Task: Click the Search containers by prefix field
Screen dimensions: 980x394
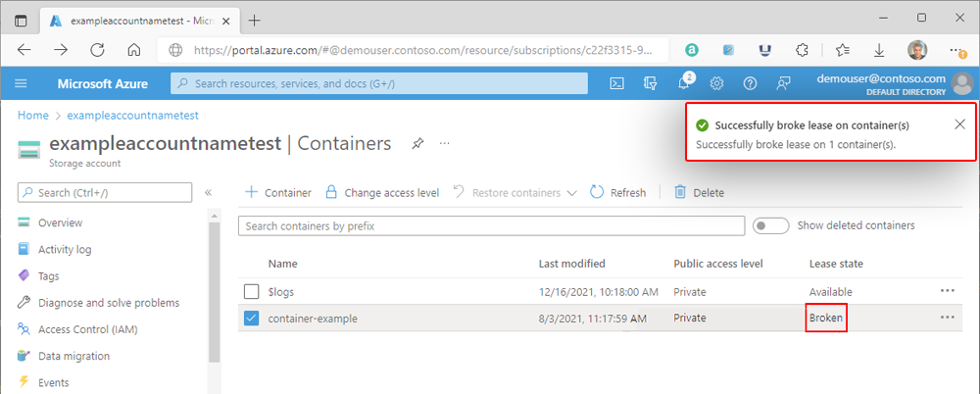Action: click(490, 226)
